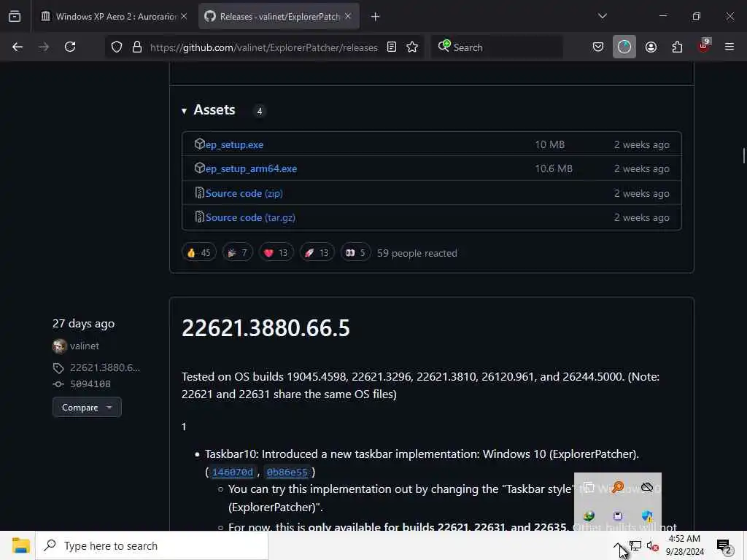
Task: Click the crossed-out cloud OneDrive tray icon
Action: click(x=647, y=487)
